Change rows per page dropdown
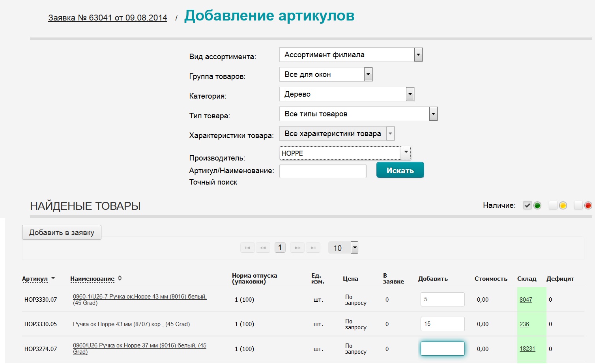 click(x=355, y=248)
